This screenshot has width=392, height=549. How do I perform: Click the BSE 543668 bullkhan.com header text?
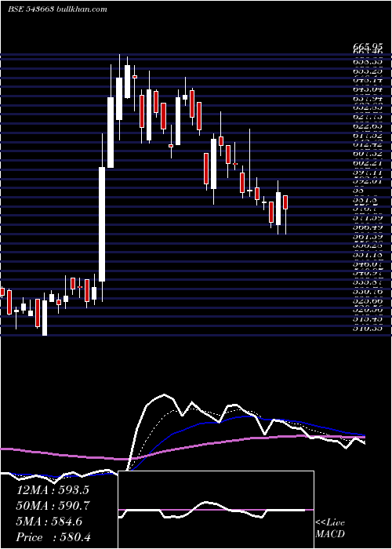coord(57,9)
